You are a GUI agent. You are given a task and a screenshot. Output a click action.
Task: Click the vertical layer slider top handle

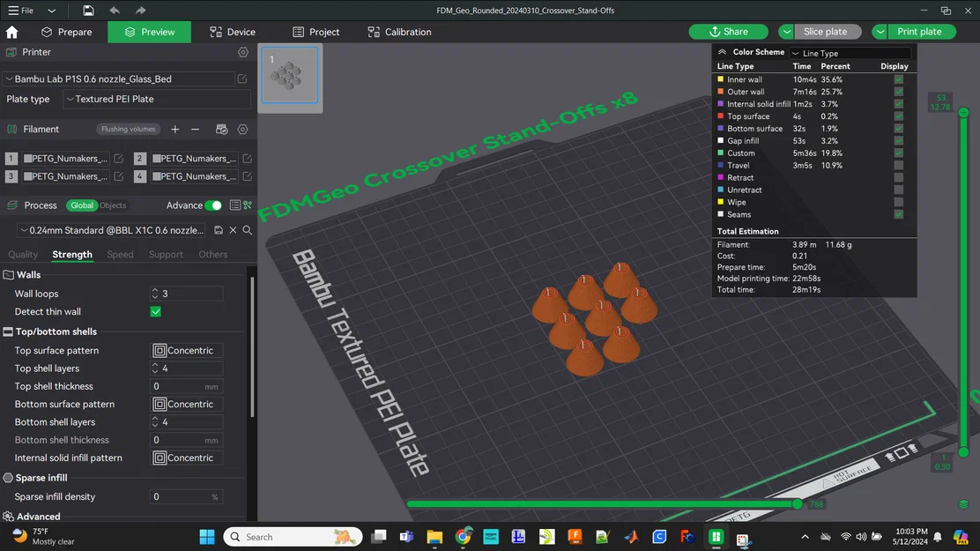(964, 113)
